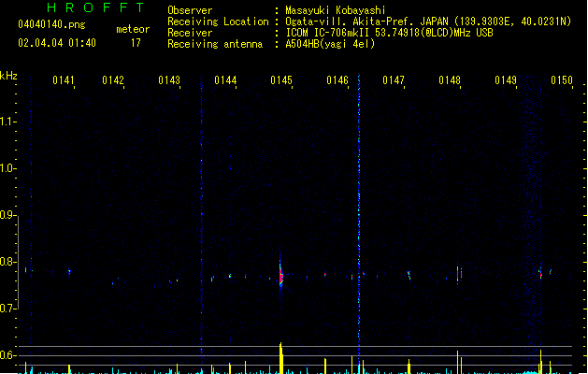Click the Observer label
Viewport: 588px width, 374px height.
point(190,10)
